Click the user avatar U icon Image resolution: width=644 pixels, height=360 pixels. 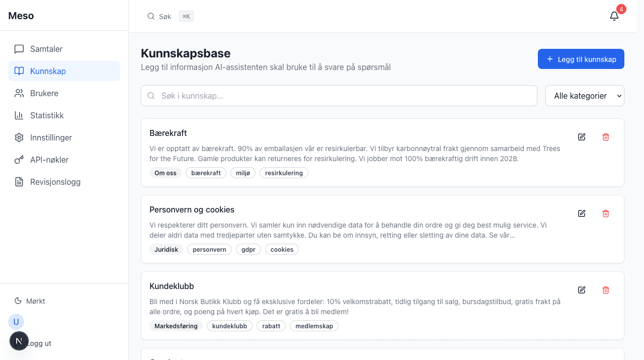click(x=16, y=322)
